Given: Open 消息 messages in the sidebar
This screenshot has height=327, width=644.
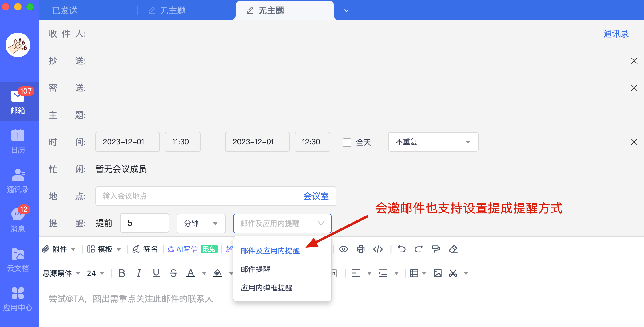Looking at the screenshot, I should 18,220.
